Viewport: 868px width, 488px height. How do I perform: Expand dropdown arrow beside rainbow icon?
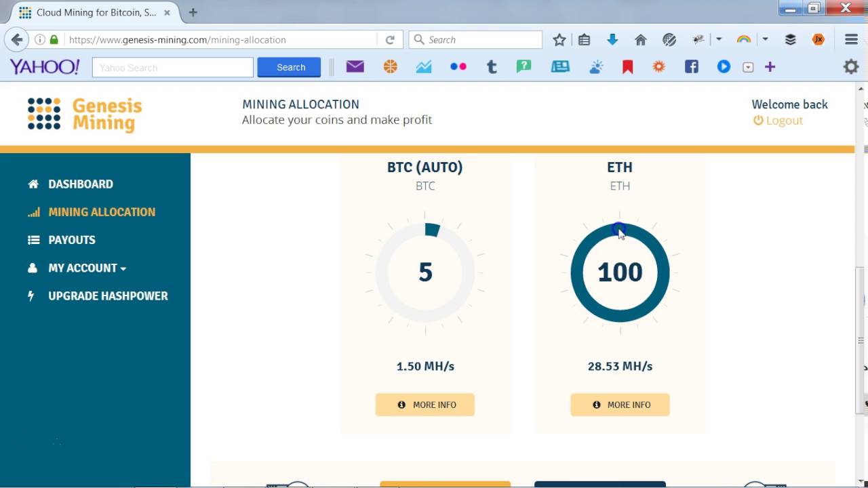(765, 40)
